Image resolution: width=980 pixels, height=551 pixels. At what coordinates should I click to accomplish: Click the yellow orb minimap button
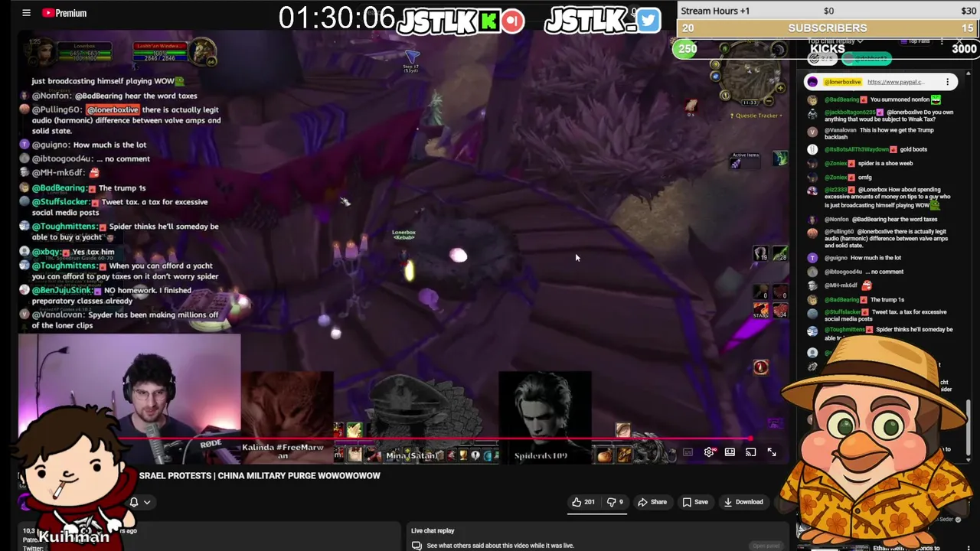coord(714,63)
